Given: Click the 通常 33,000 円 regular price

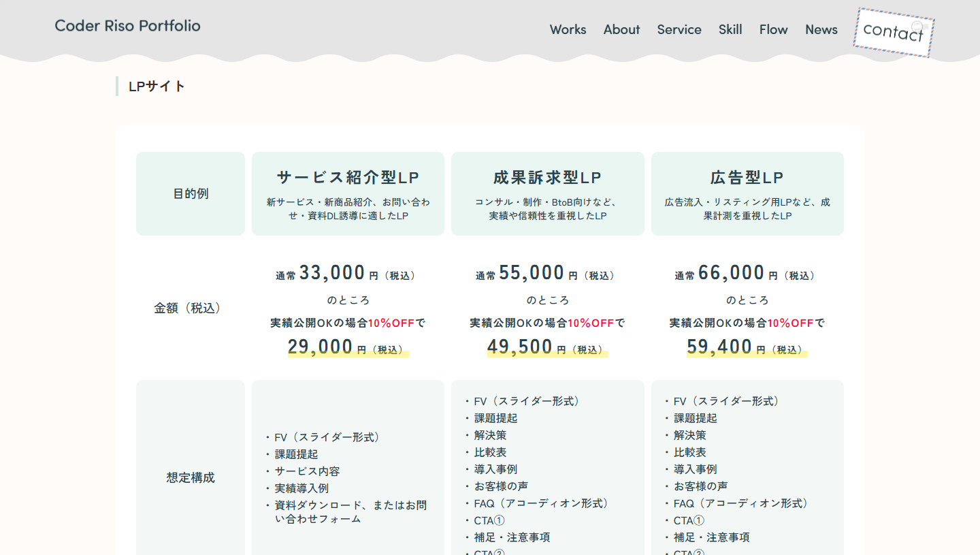Looking at the screenshot, I should click(x=348, y=274).
